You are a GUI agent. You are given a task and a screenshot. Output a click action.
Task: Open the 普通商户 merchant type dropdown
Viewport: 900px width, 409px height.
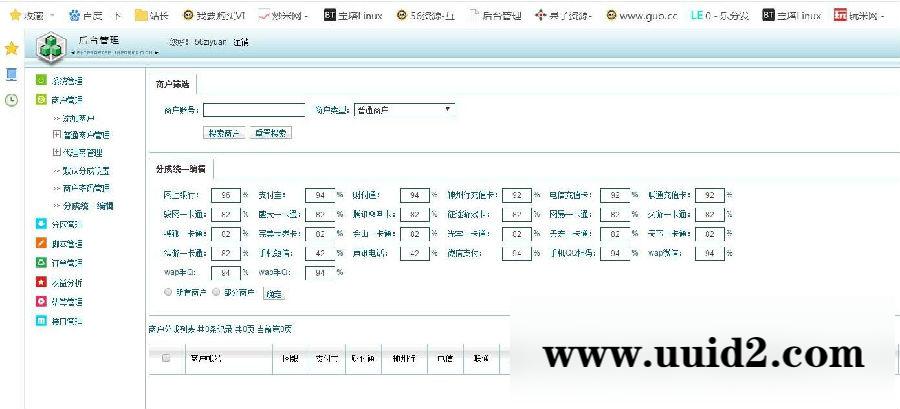point(404,109)
